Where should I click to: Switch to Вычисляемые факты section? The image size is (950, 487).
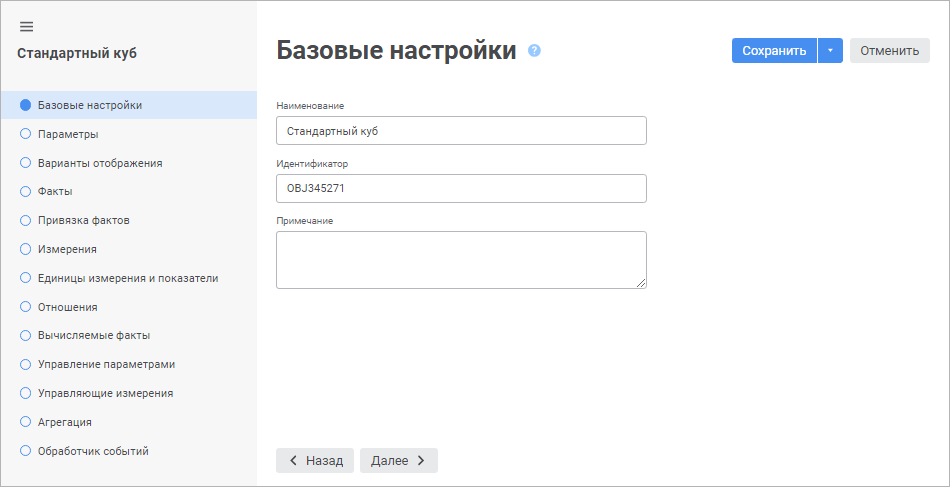(x=93, y=336)
